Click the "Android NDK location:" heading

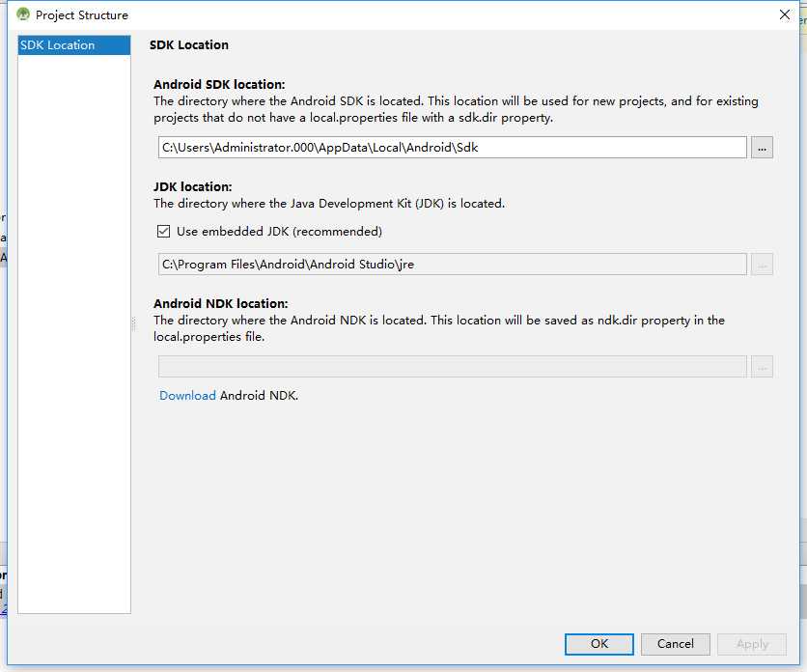[x=221, y=303]
